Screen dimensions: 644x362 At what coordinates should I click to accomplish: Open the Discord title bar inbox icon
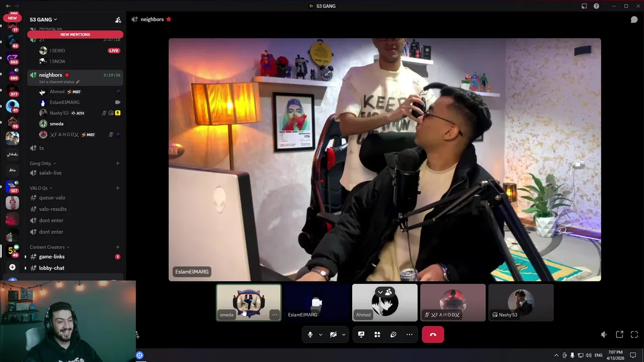coord(584,6)
